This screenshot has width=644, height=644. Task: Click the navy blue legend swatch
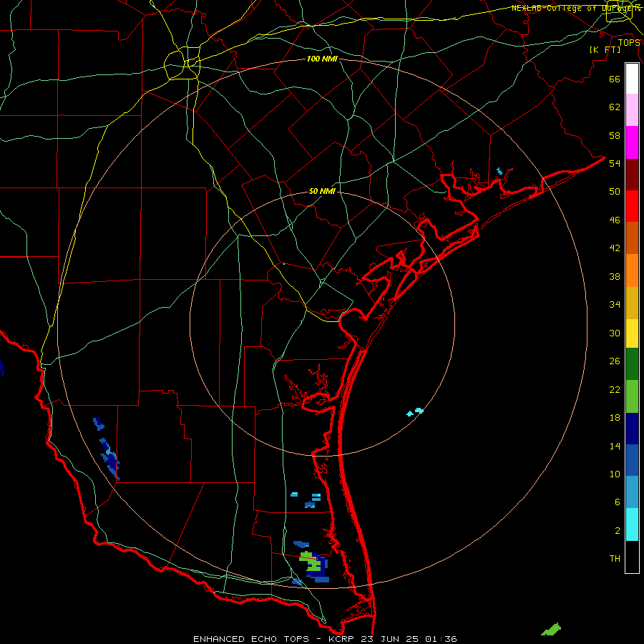632,429
